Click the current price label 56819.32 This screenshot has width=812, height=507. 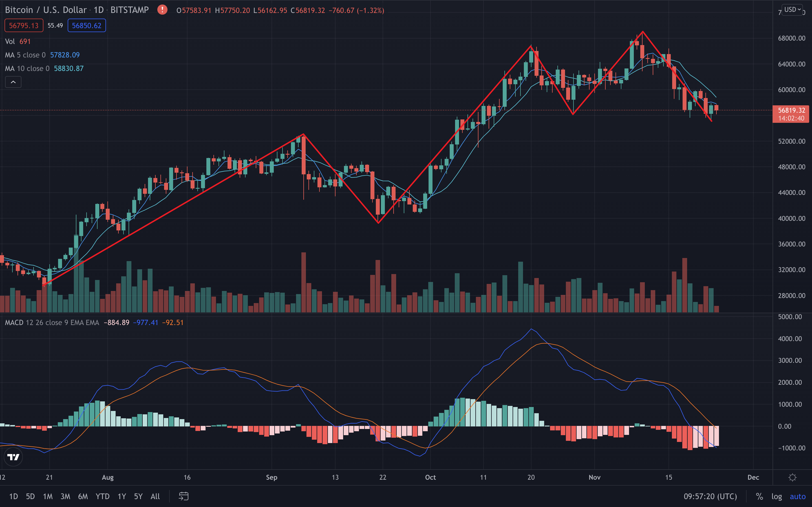[x=791, y=111]
